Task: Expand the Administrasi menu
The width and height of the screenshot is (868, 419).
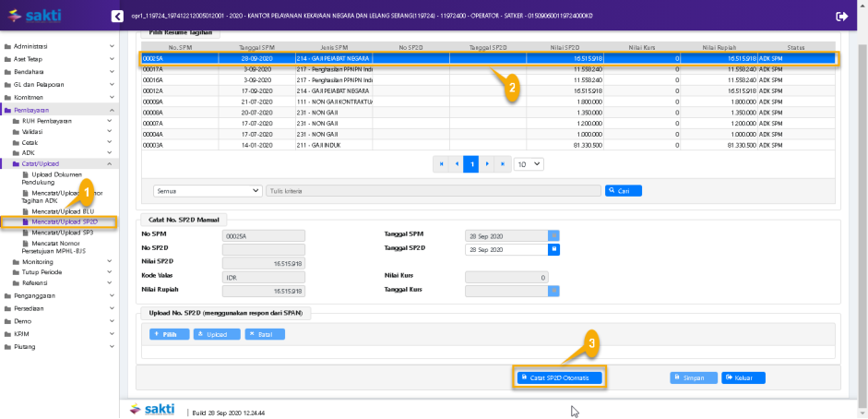Action: (59, 45)
